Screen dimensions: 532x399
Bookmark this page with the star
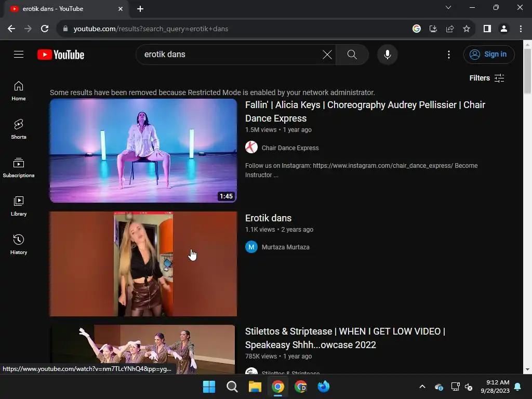(x=467, y=29)
